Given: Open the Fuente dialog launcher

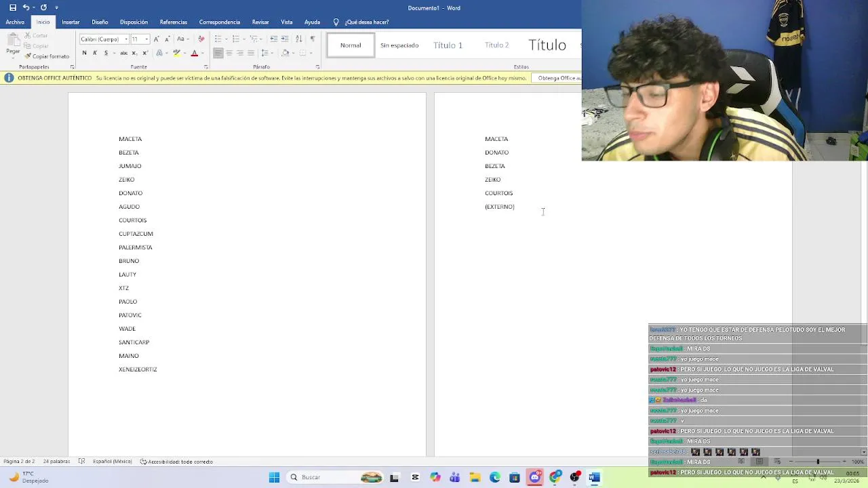Looking at the screenshot, I should (206, 67).
